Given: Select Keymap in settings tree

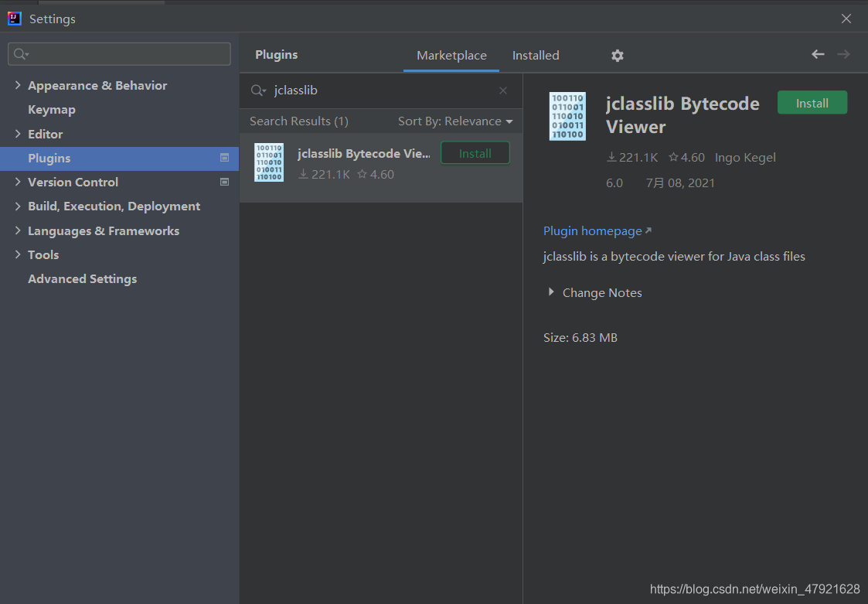Looking at the screenshot, I should coord(52,110).
